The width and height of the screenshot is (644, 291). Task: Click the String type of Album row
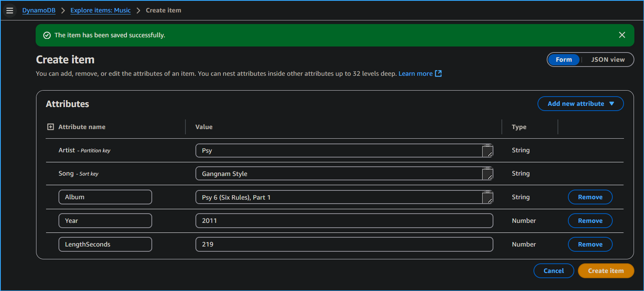coord(521,197)
